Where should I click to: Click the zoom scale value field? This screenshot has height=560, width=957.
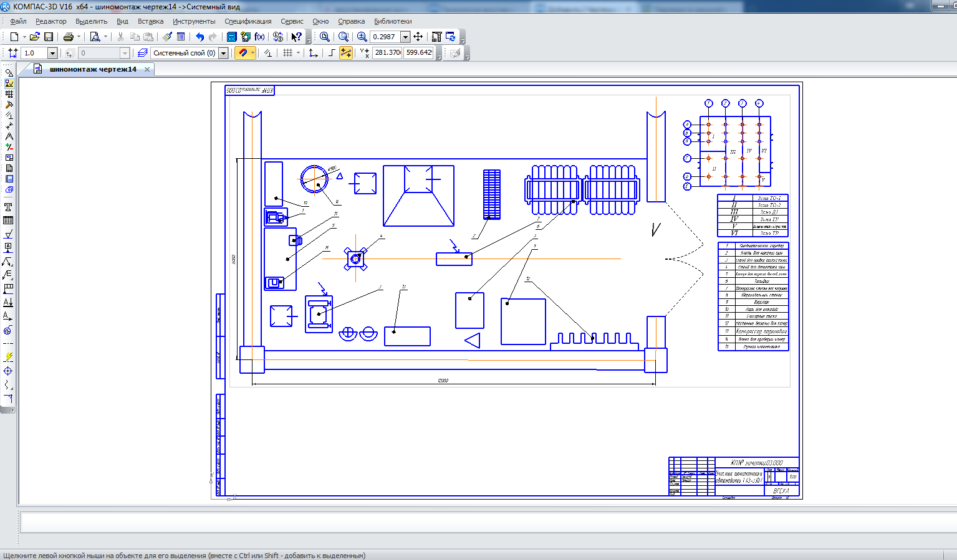(385, 37)
